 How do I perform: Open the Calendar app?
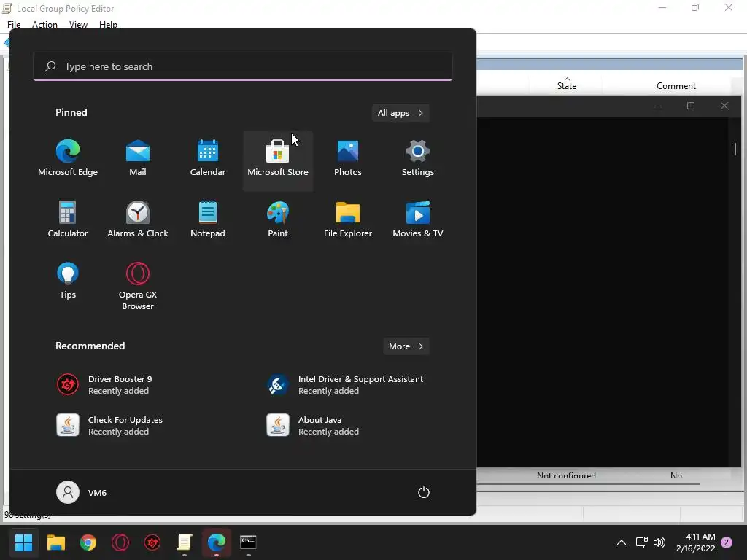click(208, 158)
